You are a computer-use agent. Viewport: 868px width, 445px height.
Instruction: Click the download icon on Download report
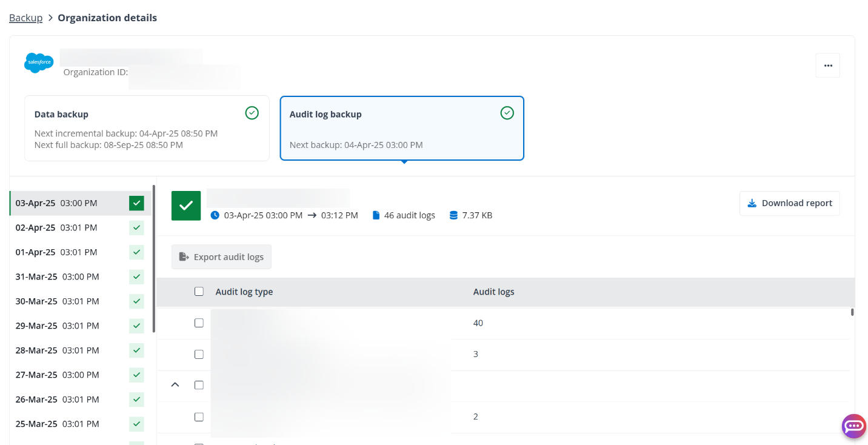pyautogui.click(x=752, y=202)
